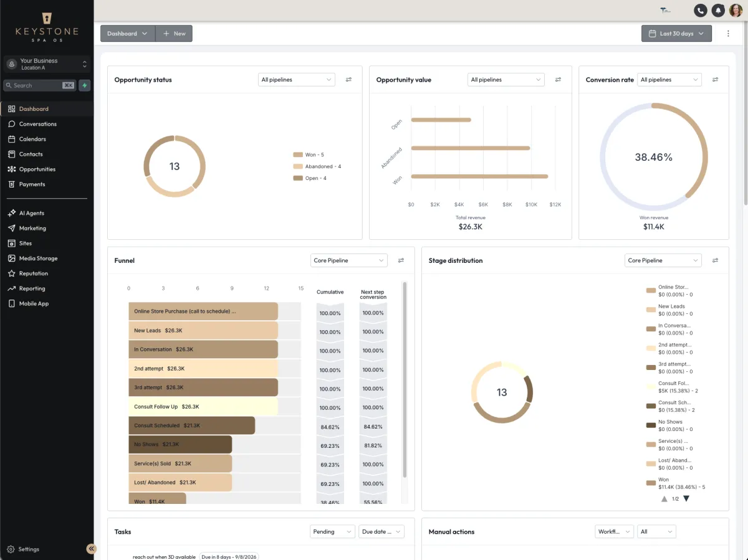Click the New Leads funnel bar

tap(203, 330)
